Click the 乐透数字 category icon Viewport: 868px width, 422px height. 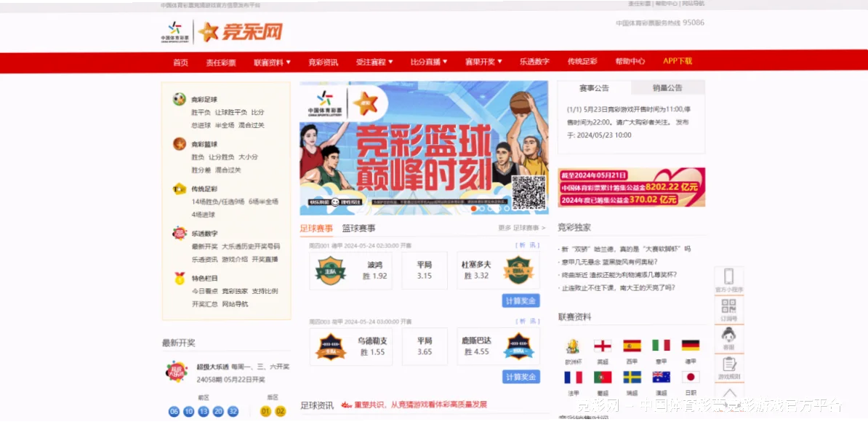tap(180, 233)
